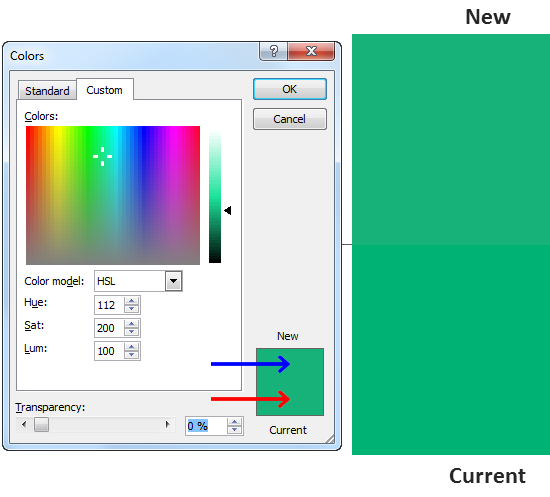Image resolution: width=550 pixels, height=497 pixels.
Task: Click the crosshair marker in color spectrum
Action: click(x=102, y=156)
